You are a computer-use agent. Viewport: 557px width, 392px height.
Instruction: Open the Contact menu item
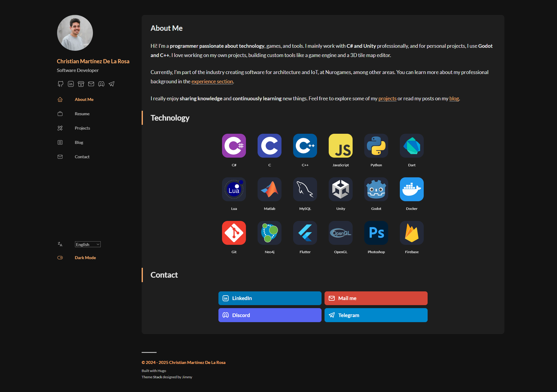pyautogui.click(x=82, y=157)
